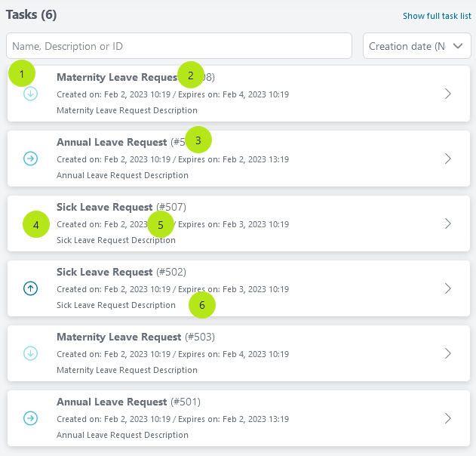476x456 pixels.
Task: Expand the first Maternity Leave Request with its chevron
Action: pyautogui.click(x=447, y=94)
